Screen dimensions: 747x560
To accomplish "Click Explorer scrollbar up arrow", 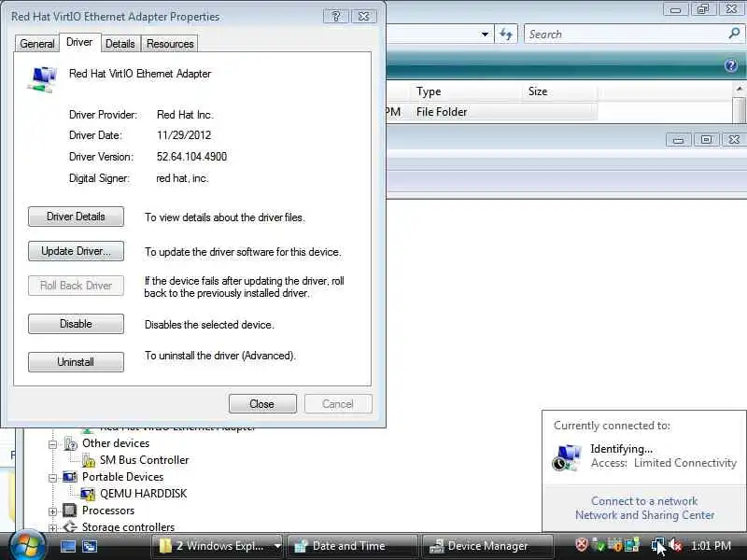I will [x=740, y=89].
